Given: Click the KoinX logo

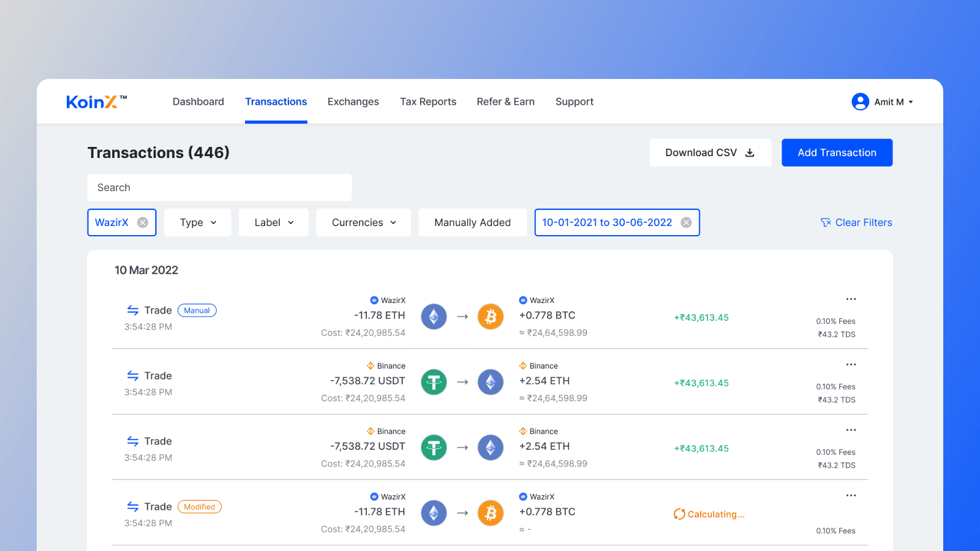Looking at the screenshot, I should coord(96,102).
